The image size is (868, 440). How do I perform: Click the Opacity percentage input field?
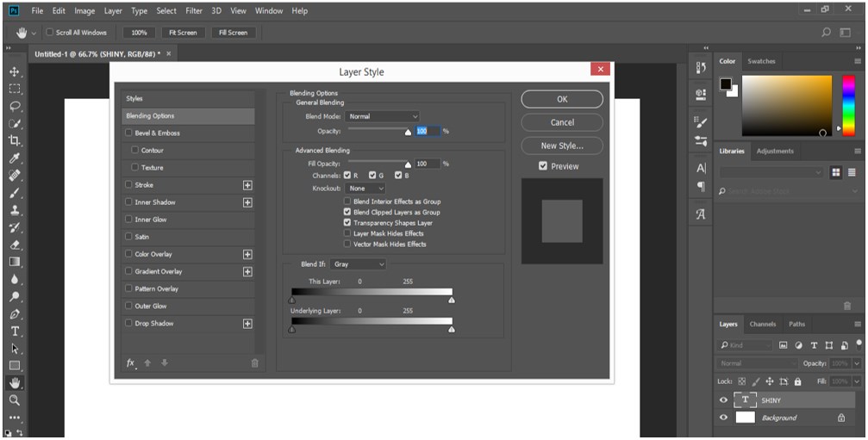tap(428, 131)
